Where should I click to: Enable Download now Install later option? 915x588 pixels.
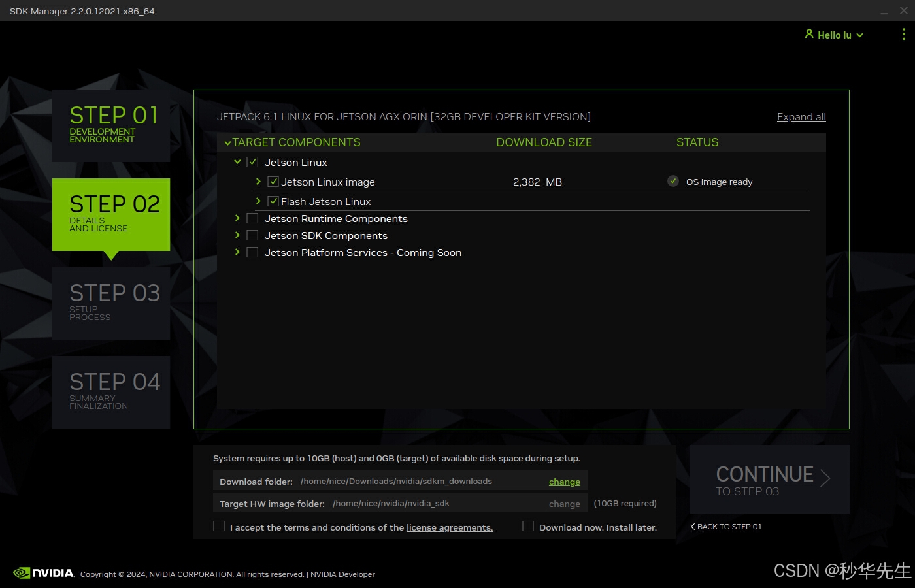point(528,526)
